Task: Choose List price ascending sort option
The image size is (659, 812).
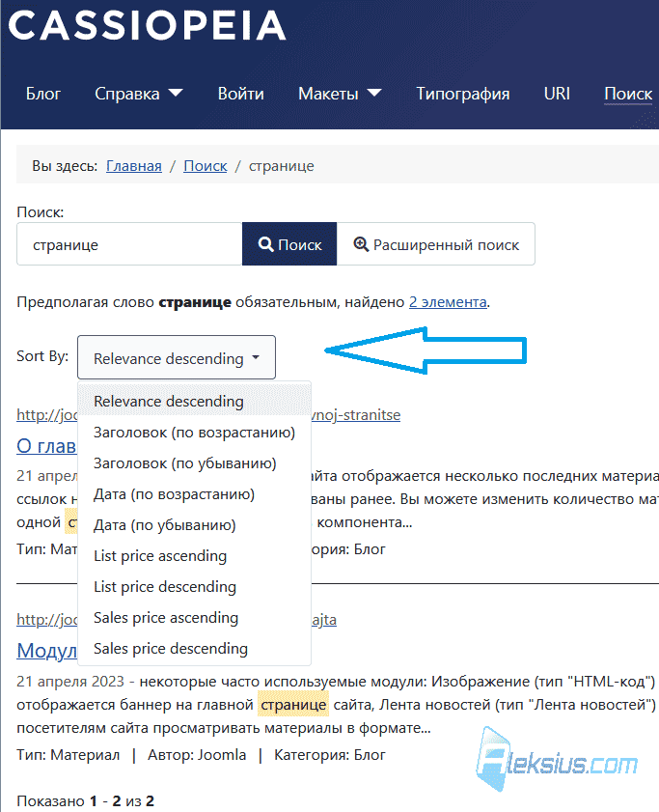Action: tap(194, 556)
